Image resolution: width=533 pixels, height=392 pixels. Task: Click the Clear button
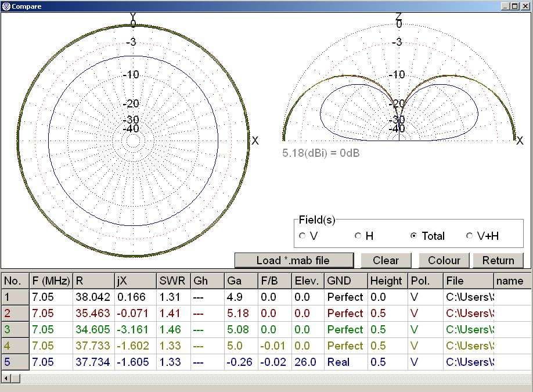pyautogui.click(x=386, y=260)
